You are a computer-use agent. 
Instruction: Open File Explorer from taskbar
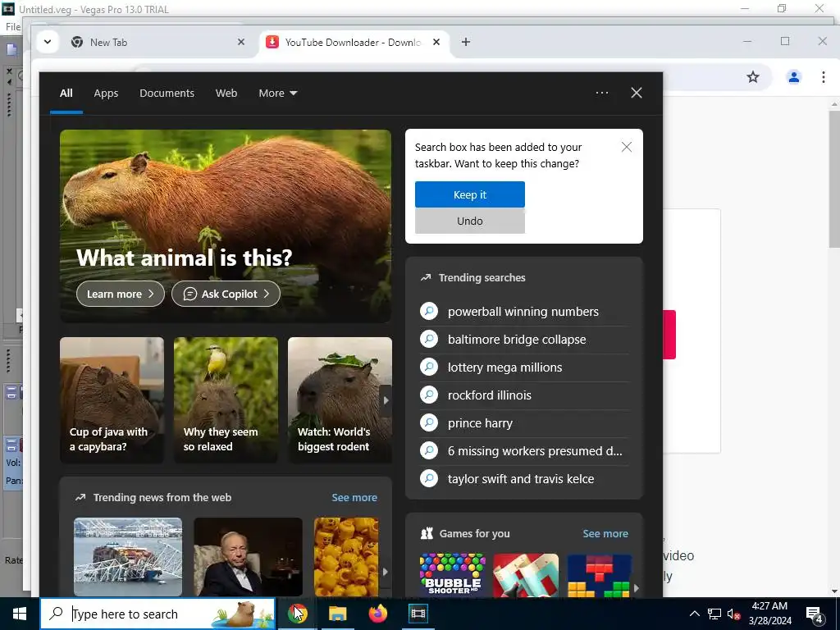pyautogui.click(x=337, y=614)
